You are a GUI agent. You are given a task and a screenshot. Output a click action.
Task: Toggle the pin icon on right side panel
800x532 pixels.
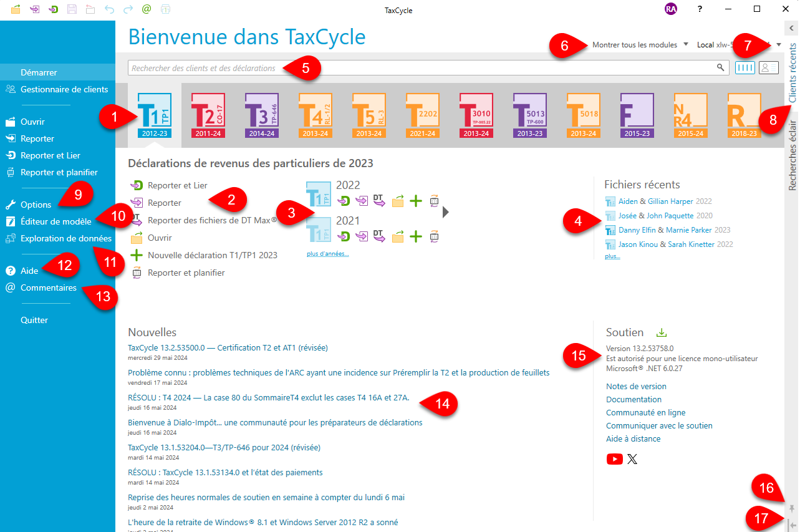(792, 508)
